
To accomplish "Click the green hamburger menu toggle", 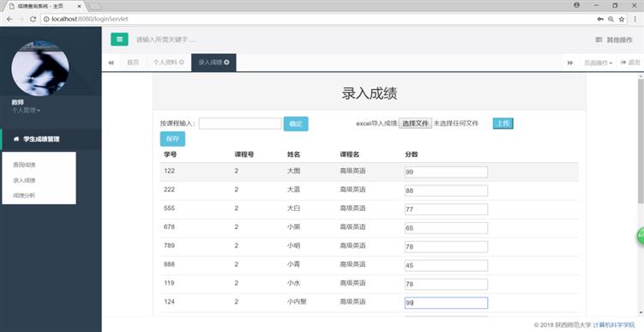I will (x=119, y=39).
